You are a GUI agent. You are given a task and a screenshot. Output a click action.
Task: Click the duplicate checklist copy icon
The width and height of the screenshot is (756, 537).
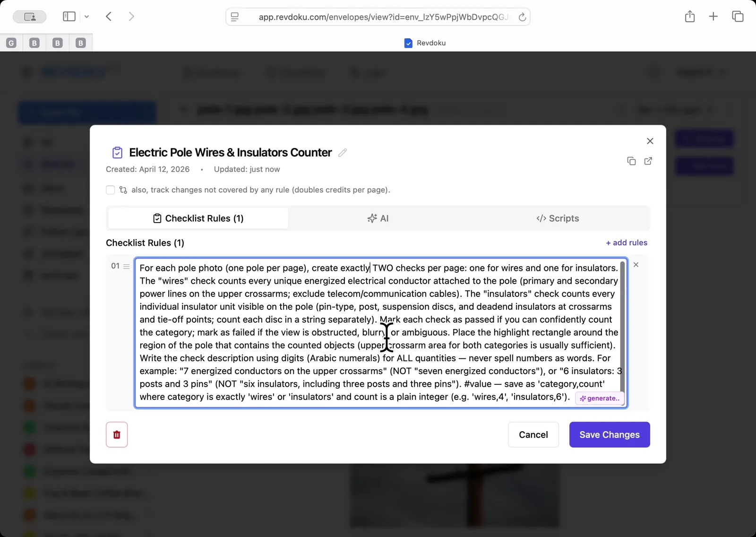click(631, 161)
